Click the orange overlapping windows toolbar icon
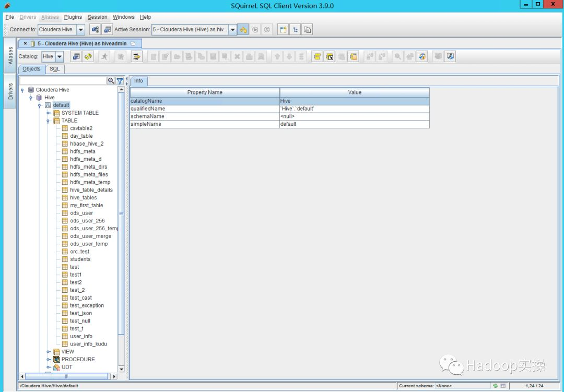Screen dimensions: 564x392 353,56
